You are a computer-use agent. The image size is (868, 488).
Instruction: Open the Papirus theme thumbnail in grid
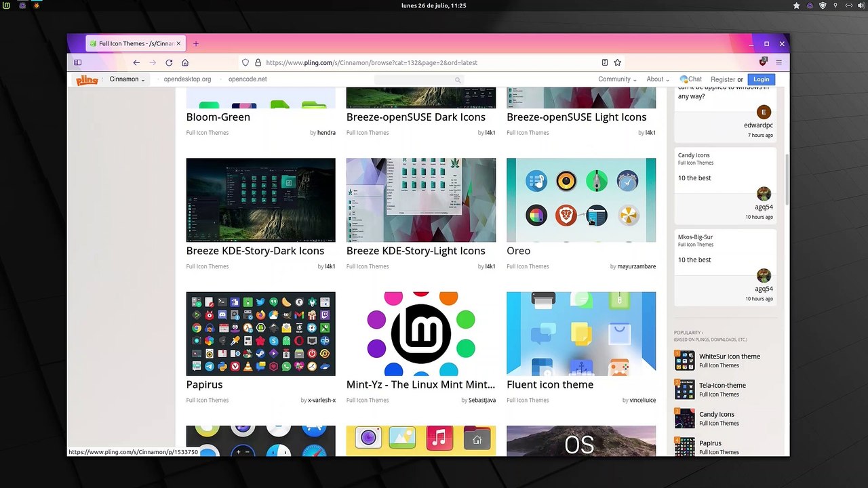point(261,333)
